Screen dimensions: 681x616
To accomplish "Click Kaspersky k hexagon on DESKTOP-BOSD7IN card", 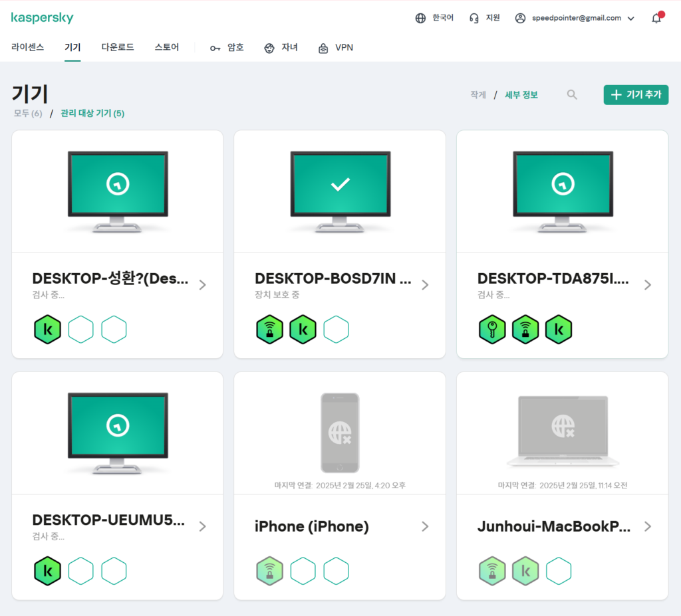I will [x=303, y=330].
